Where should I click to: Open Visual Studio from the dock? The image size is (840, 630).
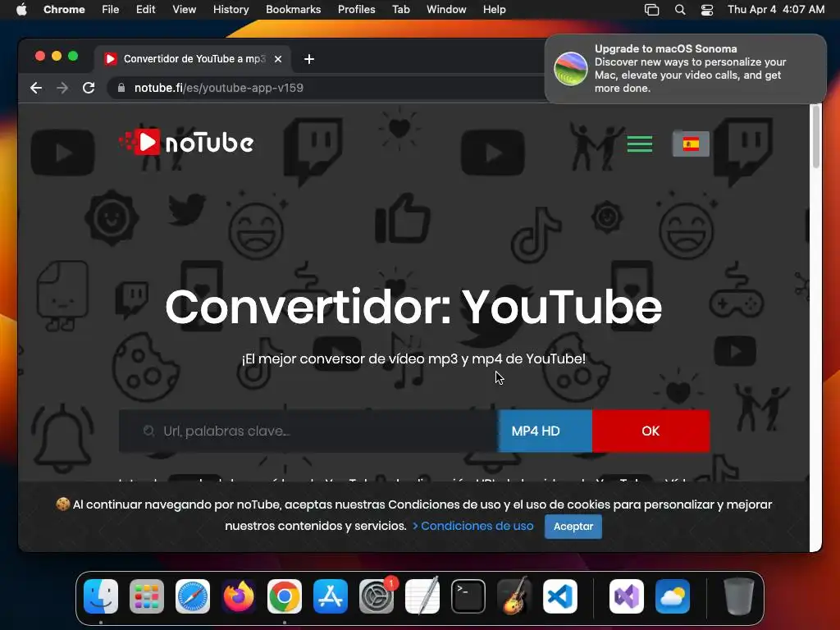(627, 596)
